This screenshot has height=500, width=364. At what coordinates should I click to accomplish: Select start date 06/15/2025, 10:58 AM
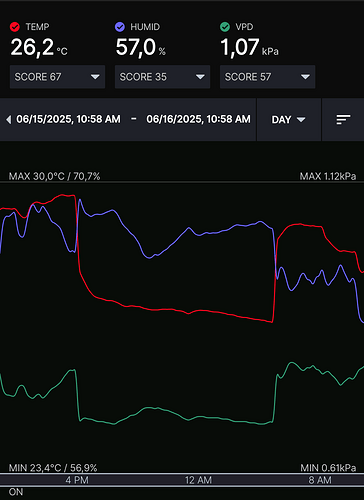click(68, 119)
